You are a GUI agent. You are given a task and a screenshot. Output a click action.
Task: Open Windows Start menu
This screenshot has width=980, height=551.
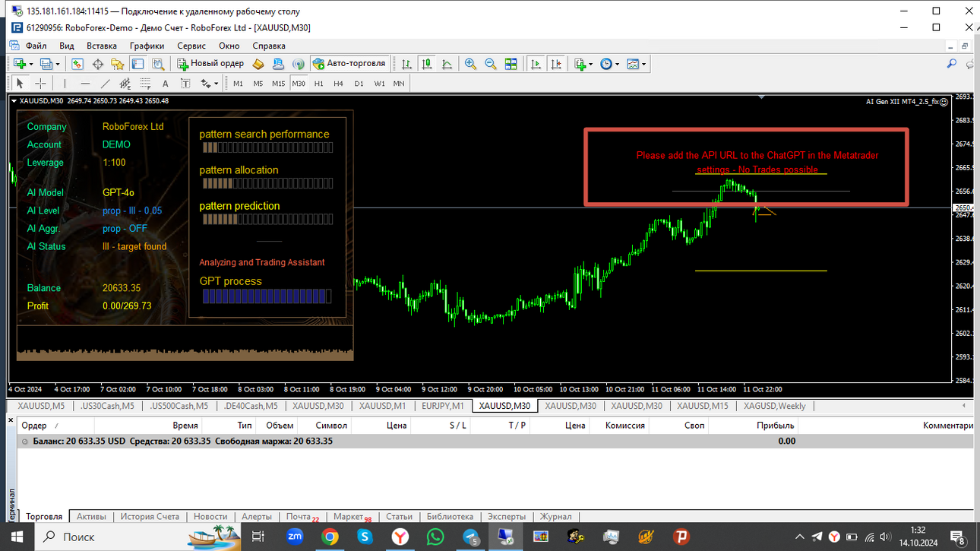(17, 537)
